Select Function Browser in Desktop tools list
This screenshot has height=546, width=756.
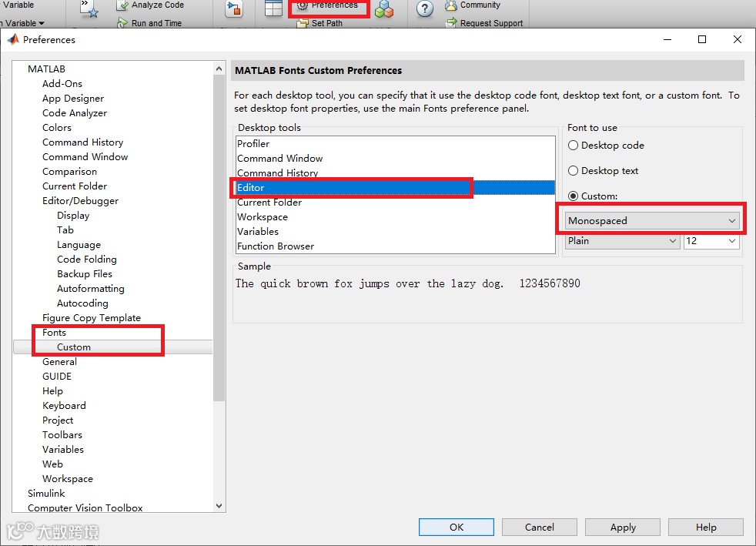coord(396,246)
